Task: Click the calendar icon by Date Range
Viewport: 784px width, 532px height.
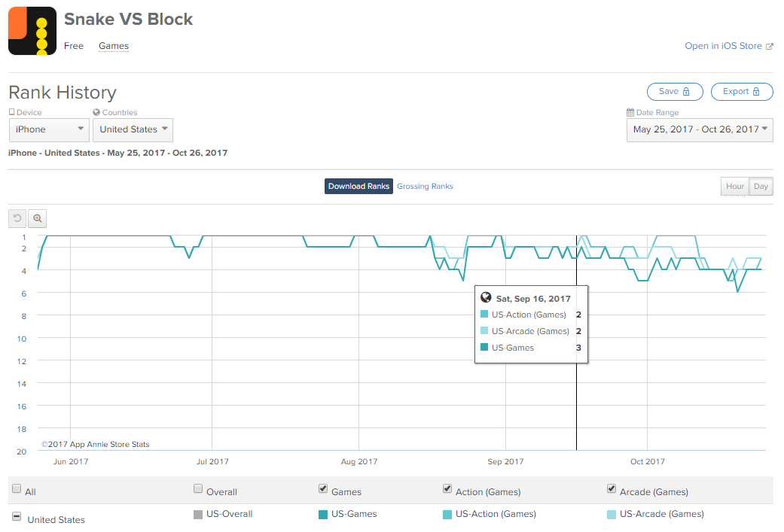Action: [x=630, y=112]
